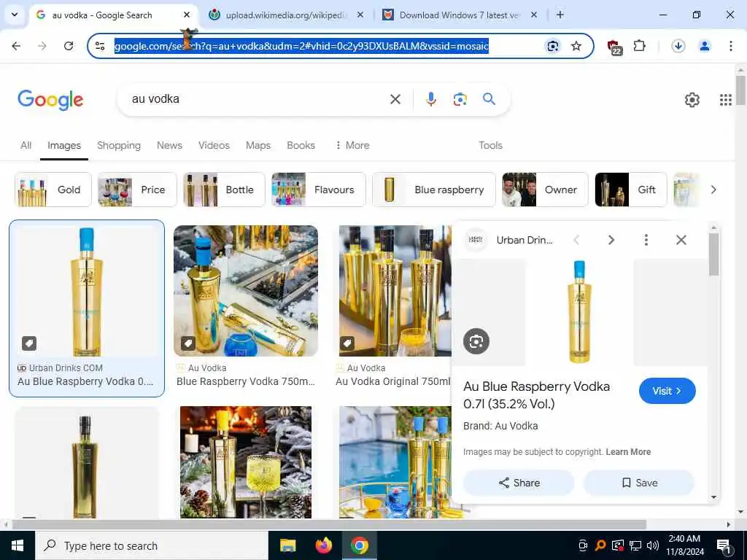Open site information icon in address bar
This screenshot has height=560, width=747.
coord(100,46)
